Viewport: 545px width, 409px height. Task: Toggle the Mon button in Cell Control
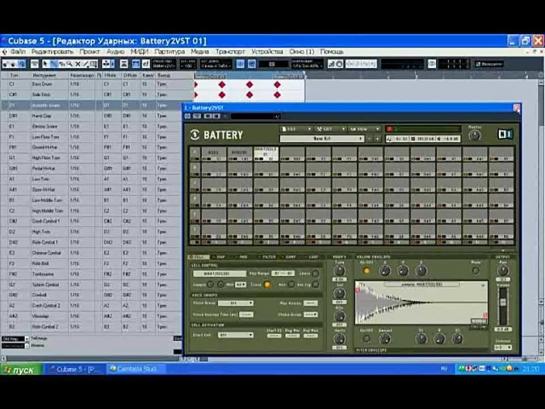point(291,285)
